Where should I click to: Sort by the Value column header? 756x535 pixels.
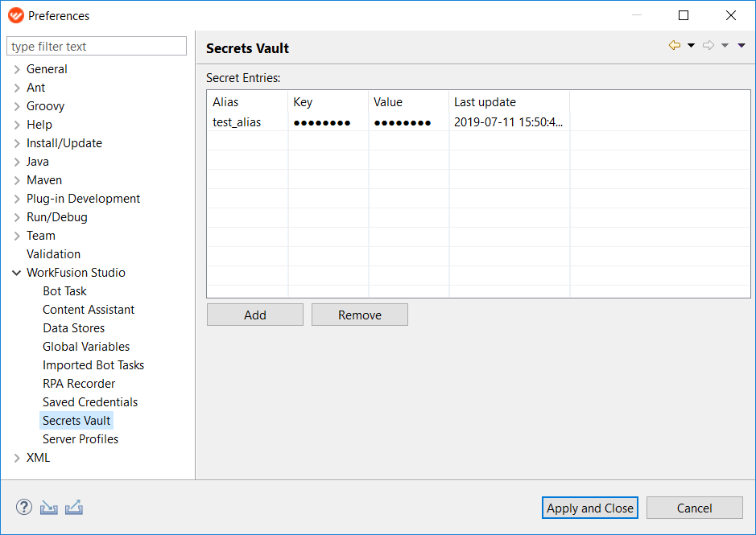click(409, 102)
